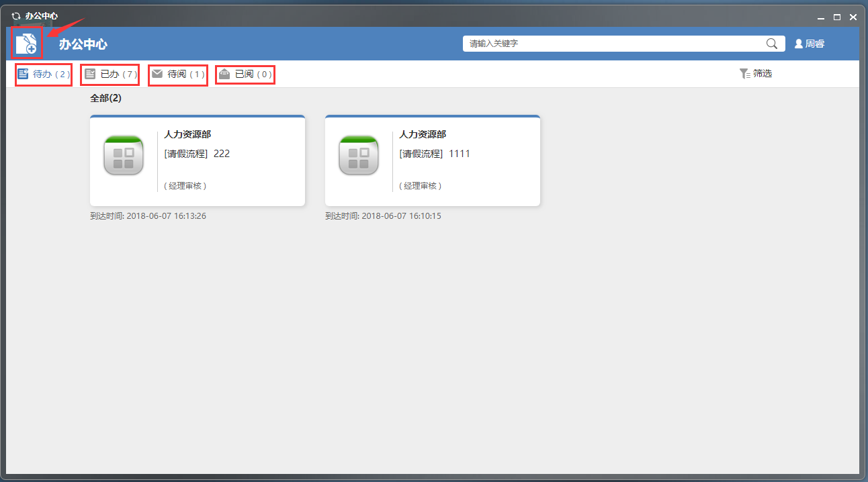Open the 待阅 (1) tab
Image resolution: width=868 pixels, height=482 pixels.
coord(177,74)
